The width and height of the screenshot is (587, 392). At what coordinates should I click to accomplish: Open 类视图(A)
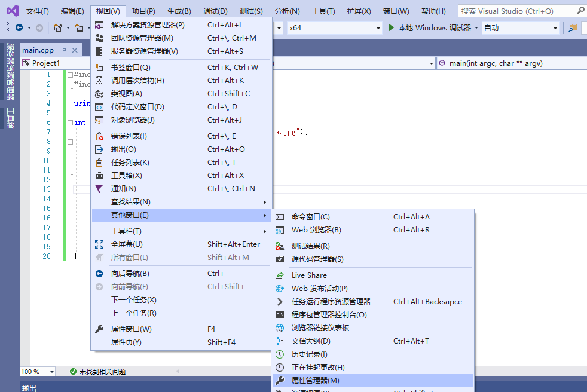point(181,94)
